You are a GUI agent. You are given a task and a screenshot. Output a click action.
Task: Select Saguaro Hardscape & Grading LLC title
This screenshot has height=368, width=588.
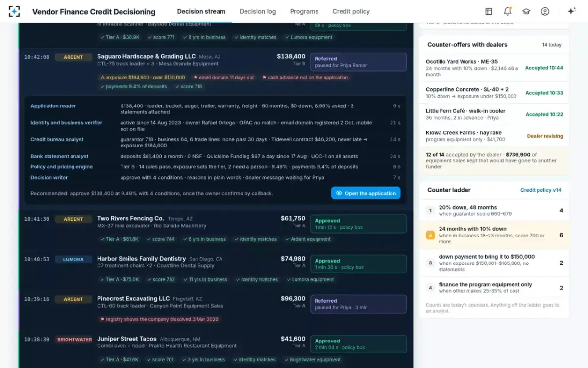point(147,56)
